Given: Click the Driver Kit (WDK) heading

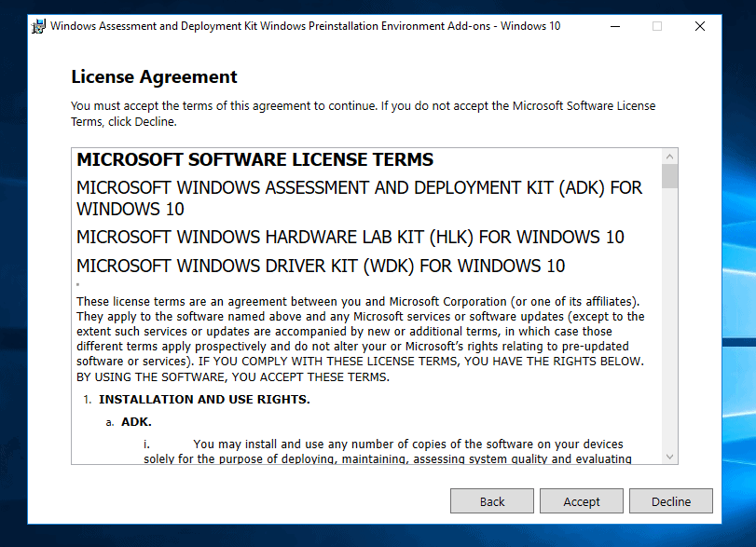Looking at the screenshot, I should click(322, 266).
